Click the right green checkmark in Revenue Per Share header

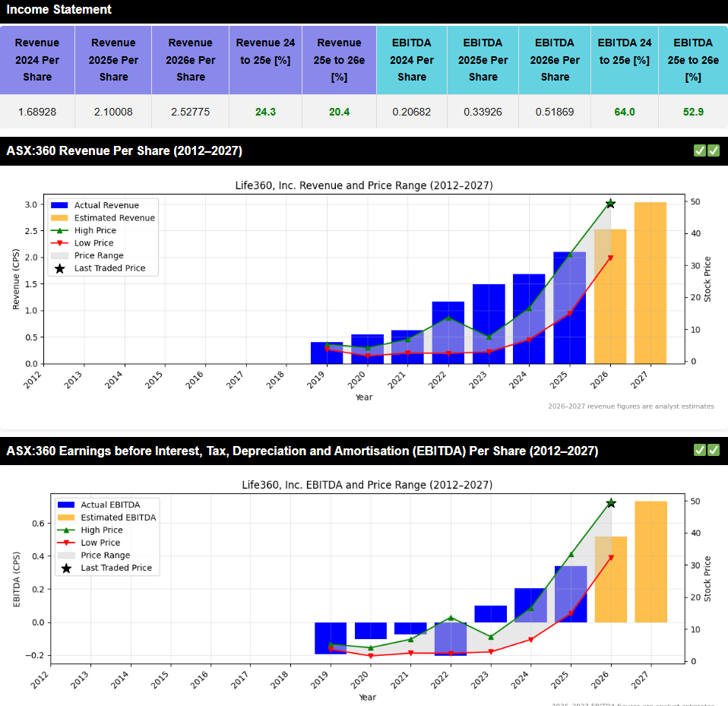[x=714, y=150]
